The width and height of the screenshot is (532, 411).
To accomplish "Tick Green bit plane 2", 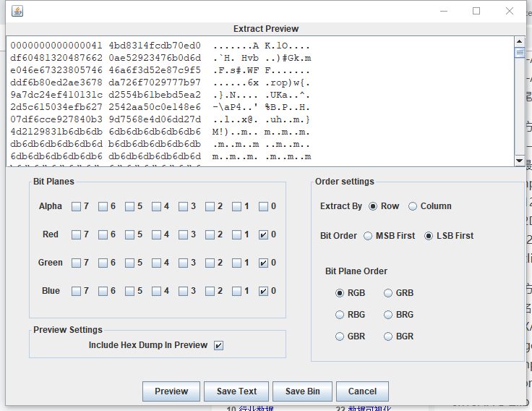I will coord(210,263).
